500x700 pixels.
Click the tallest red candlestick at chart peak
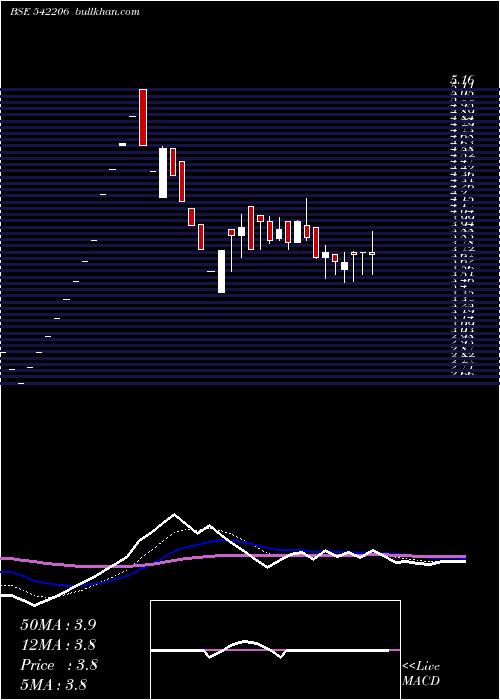click(143, 117)
